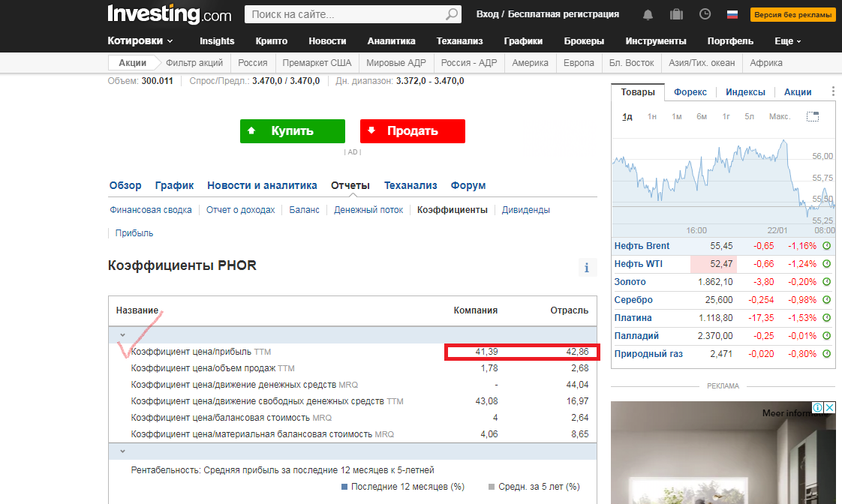Open the Обзор tab
Screen dimensions: 842x504
click(x=125, y=185)
